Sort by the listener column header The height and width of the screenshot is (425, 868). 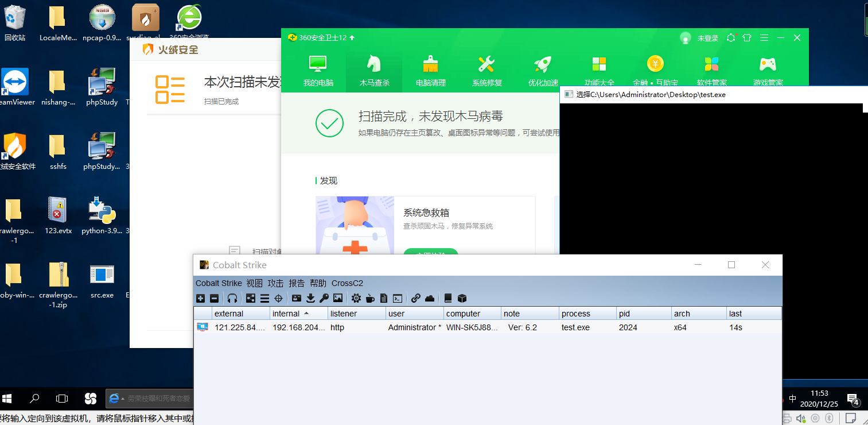pos(357,314)
